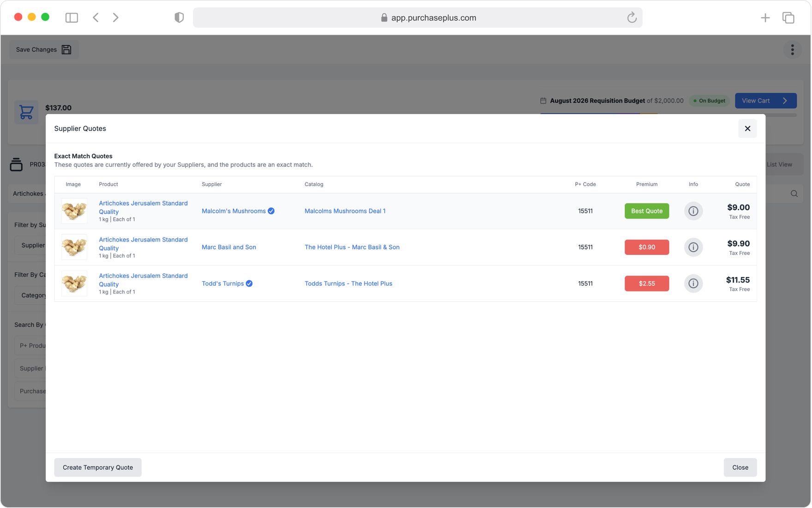The height and width of the screenshot is (508, 812).
Task: Click the three-dot more options menu
Action: tap(792, 50)
